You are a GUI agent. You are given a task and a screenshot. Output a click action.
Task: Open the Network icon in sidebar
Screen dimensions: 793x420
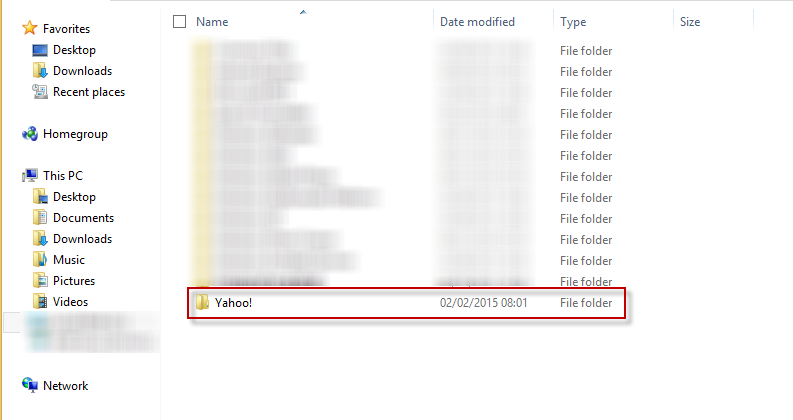[x=30, y=385]
